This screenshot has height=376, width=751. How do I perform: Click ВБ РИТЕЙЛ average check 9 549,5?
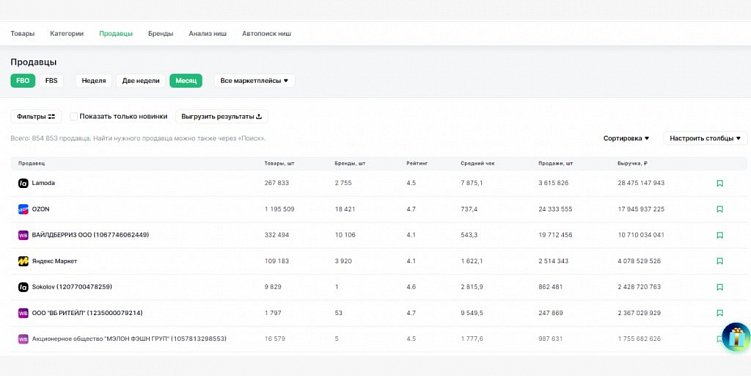(x=472, y=313)
